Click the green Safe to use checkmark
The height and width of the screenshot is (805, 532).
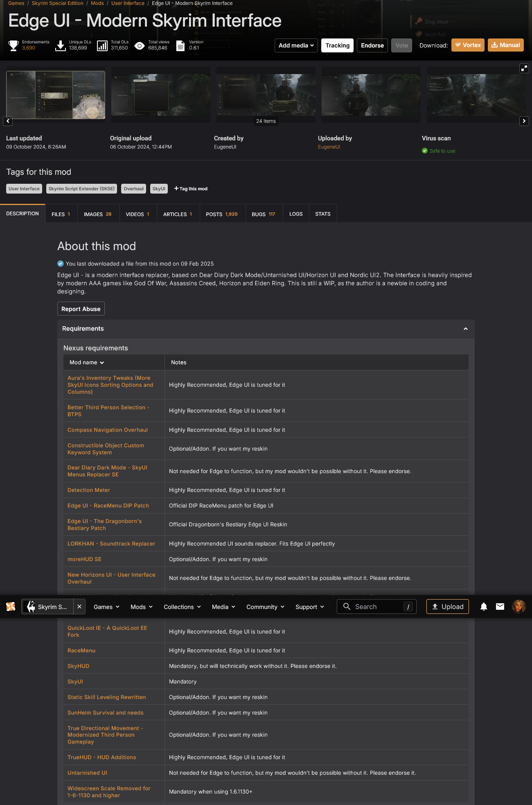coord(425,151)
